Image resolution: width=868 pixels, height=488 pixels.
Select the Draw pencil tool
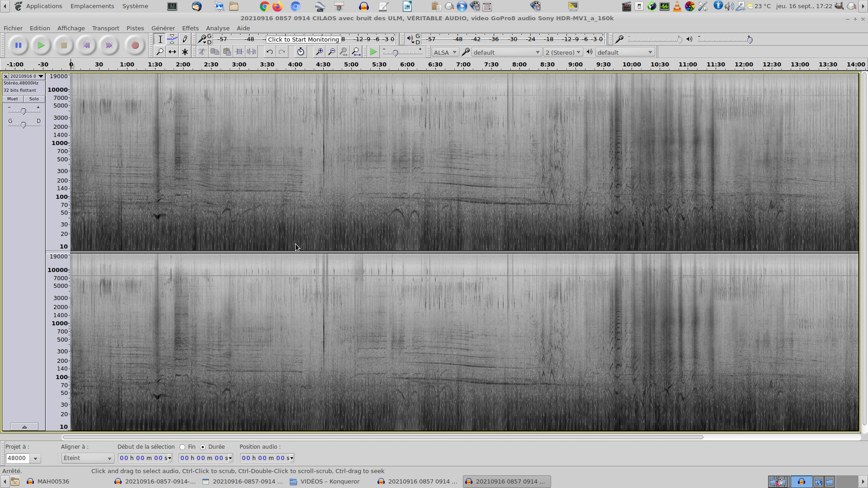pos(184,39)
